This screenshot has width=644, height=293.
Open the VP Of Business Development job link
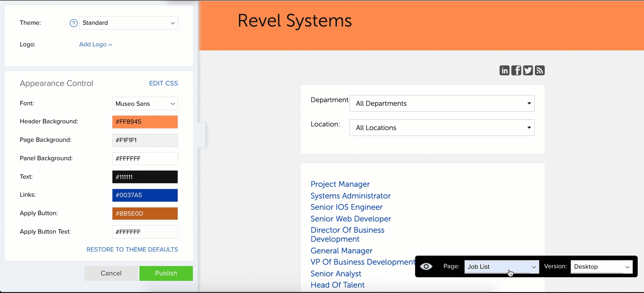coord(363,262)
